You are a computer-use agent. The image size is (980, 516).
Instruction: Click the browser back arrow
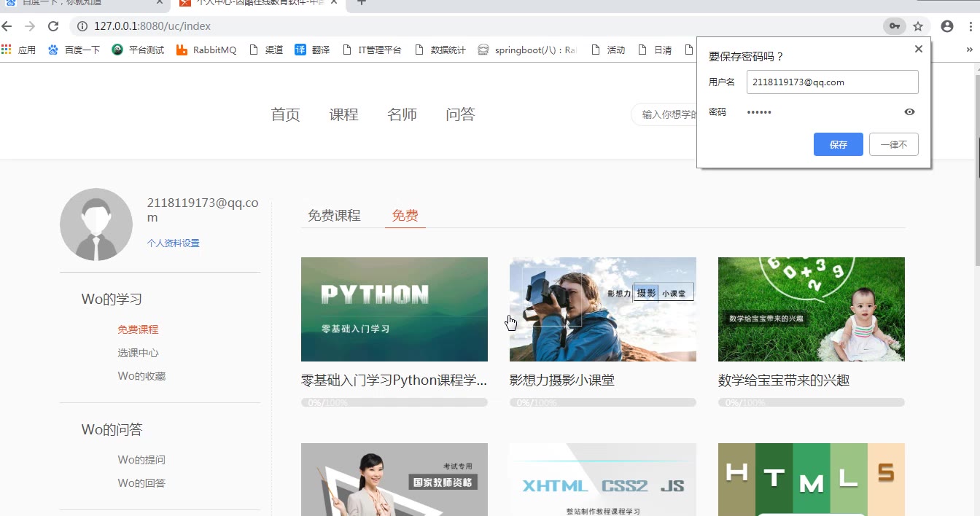(x=7, y=26)
